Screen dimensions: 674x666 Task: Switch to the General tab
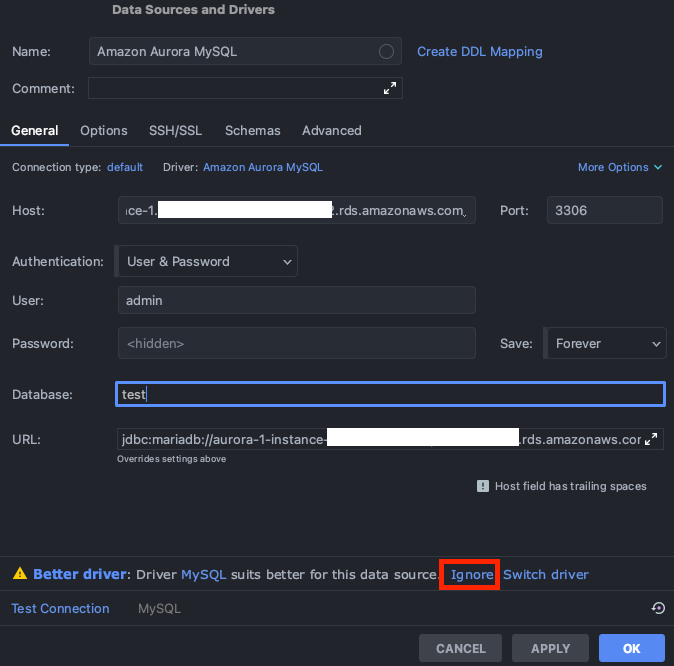(x=34, y=131)
